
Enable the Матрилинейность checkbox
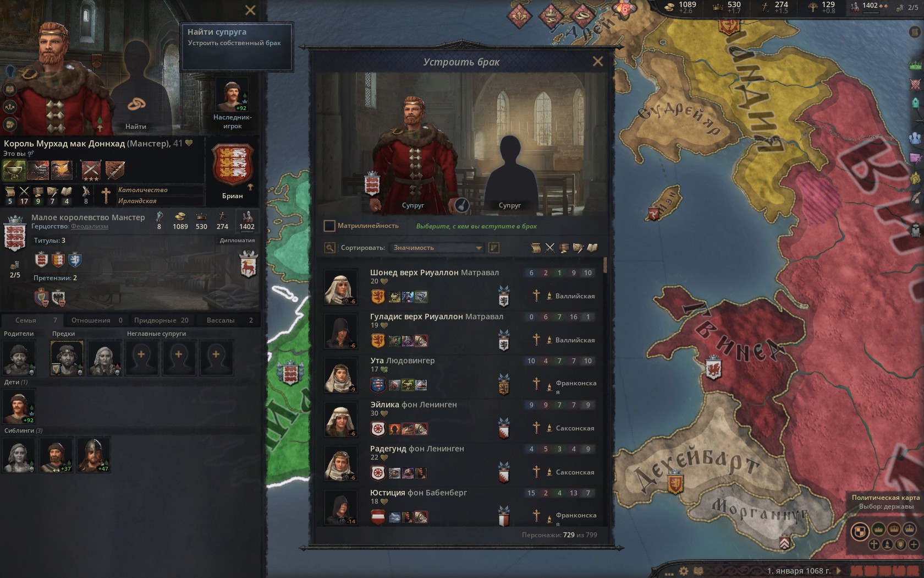tap(329, 226)
